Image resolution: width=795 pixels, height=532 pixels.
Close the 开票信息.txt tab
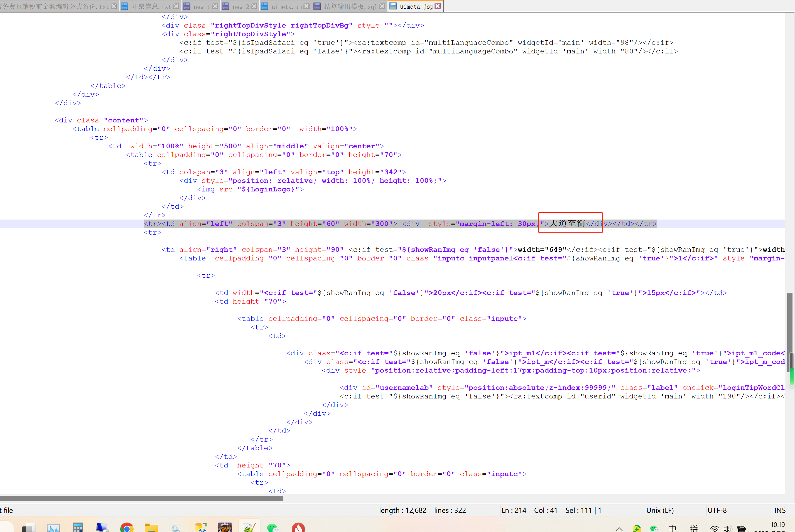pyautogui.click(x=176, y=6)
